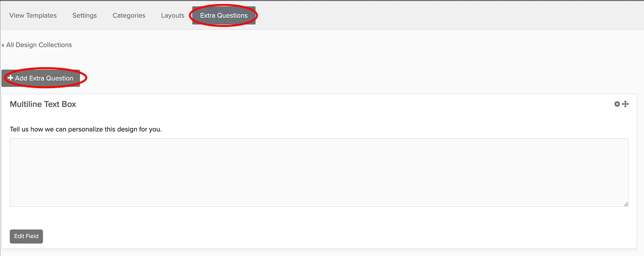Image resolution: width=644 pixels, height=256 pixels.
Task: Select the highlighted Extra Questions tab
Action: tap(224, 15)
